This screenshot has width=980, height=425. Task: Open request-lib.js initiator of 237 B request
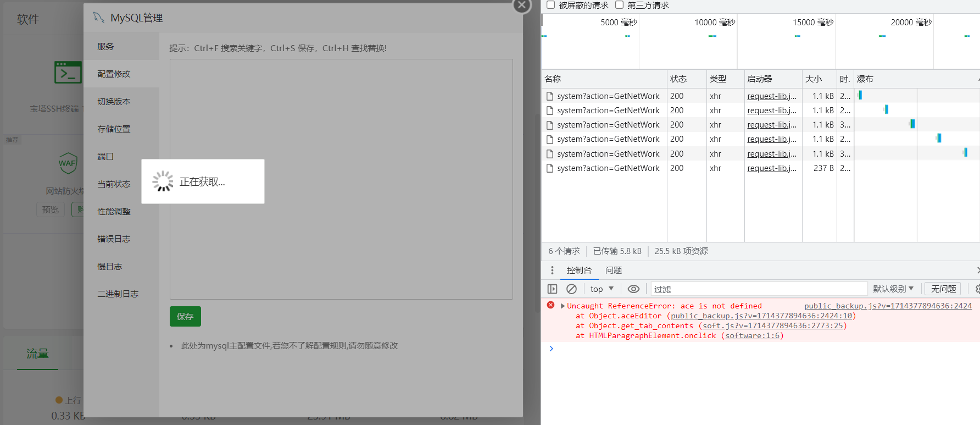coord(772,168)
